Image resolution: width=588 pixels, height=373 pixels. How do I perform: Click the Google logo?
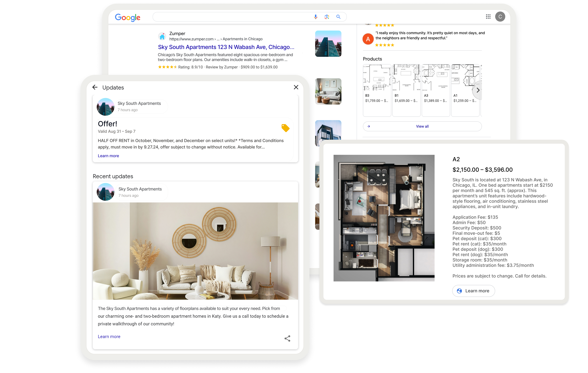point(127,17)
